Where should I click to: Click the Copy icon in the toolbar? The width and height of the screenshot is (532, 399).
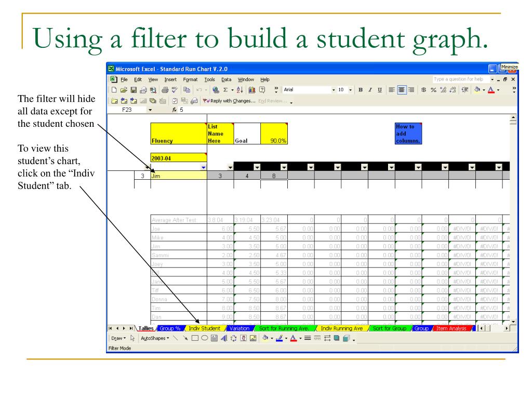(x=187, y=90)
